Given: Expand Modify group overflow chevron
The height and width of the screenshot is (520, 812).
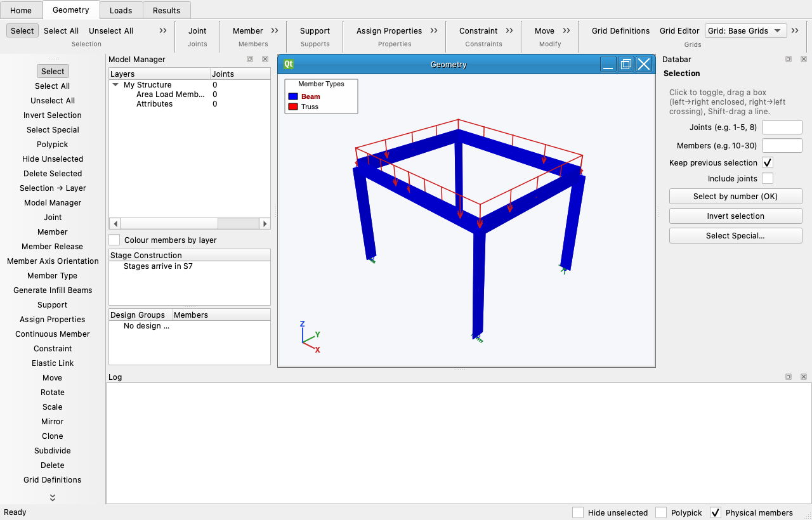Looking at the screenshot, I should pyautogui.click(x=566, y=30).
